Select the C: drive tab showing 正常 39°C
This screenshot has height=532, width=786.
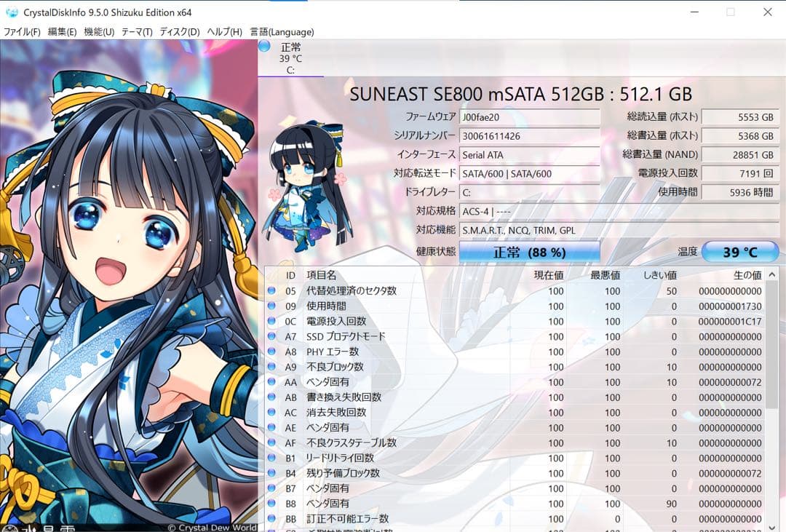290,57
